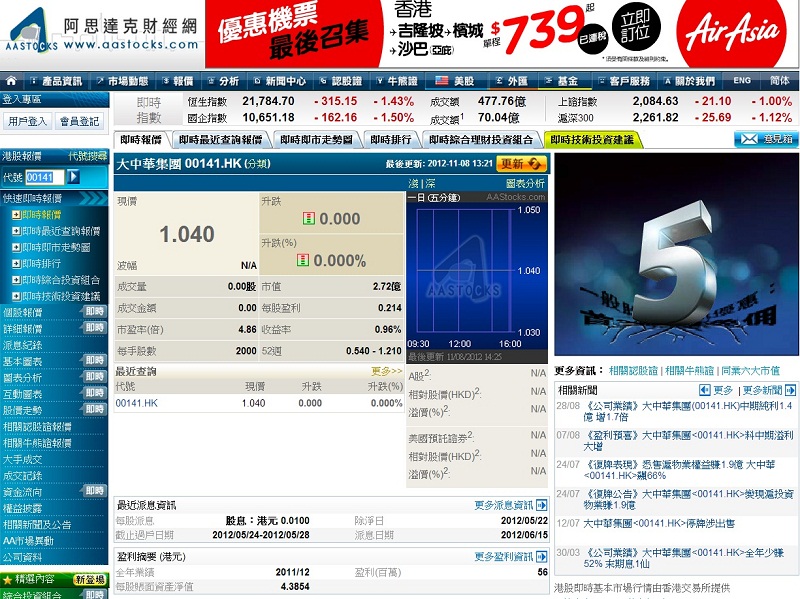The image size is (800, 599).
Task: Click arrow icon beside 更多盈利資訊
Action: point(542,556)
